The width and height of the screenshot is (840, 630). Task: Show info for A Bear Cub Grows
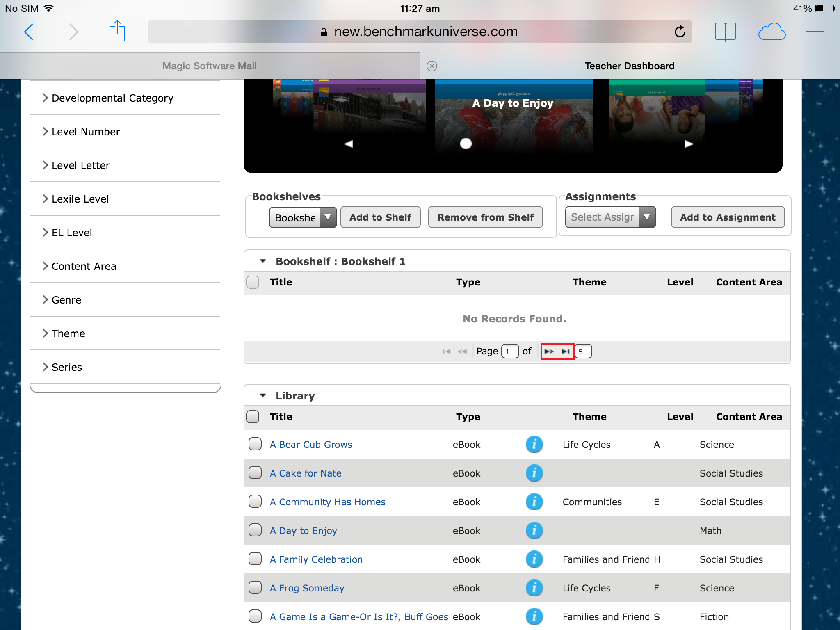534,444
